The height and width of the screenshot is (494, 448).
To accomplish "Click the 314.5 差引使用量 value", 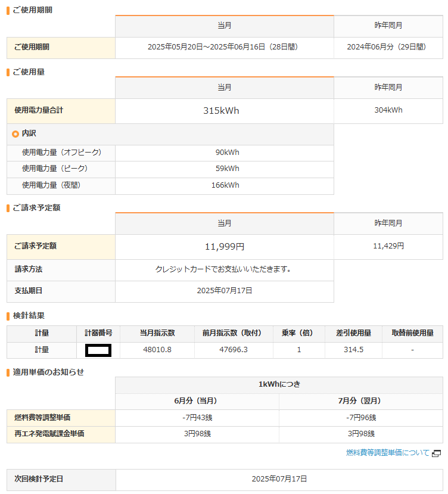I will (353, 350).
